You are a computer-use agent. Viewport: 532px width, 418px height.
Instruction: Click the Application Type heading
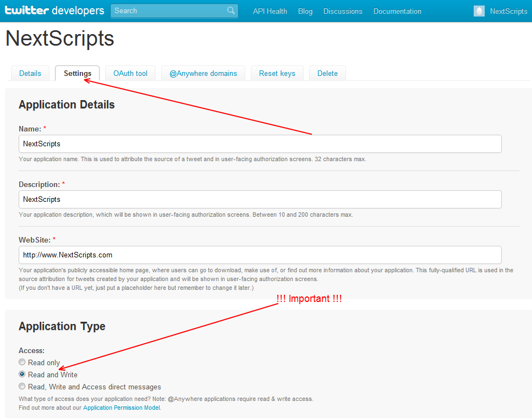point(62,326)
